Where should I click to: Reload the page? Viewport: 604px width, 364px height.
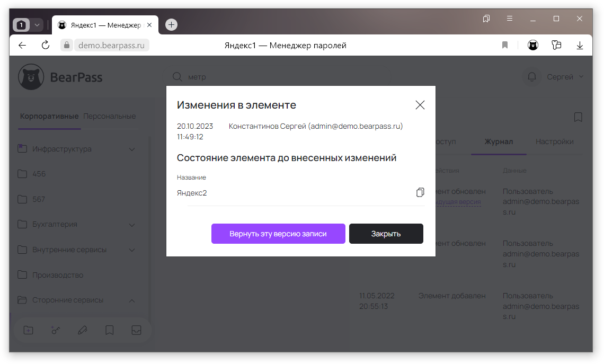tap(46, 46)
